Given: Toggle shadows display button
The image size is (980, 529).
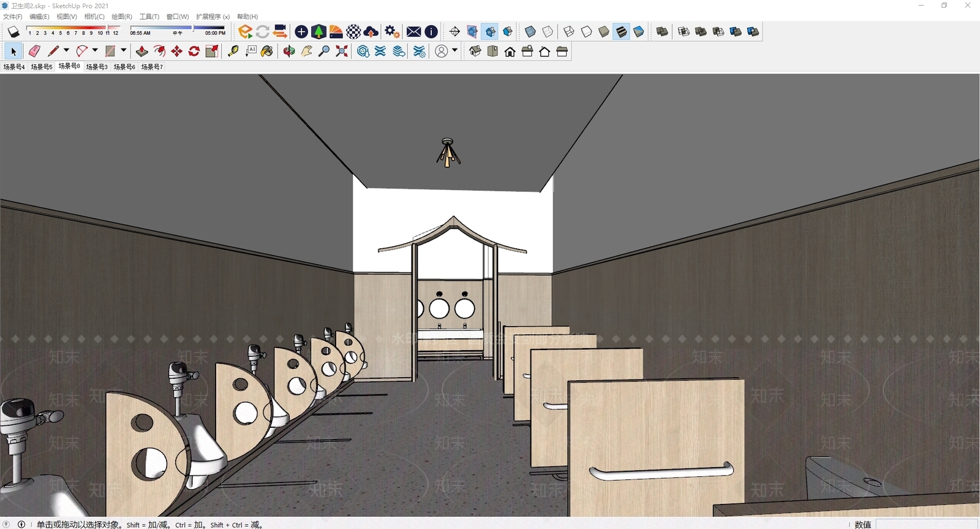Looking at the screenshot, I should click(x=13, y=31).
